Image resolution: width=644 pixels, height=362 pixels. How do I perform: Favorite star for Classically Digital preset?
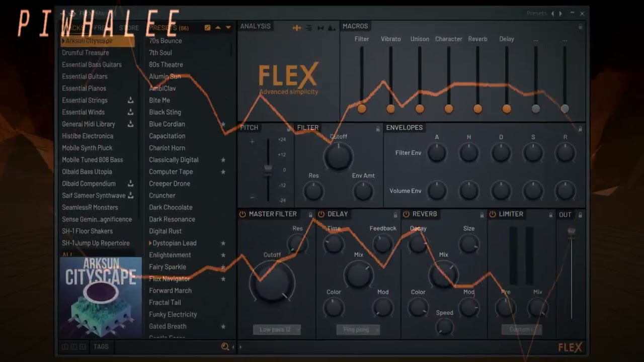(223, 160)
